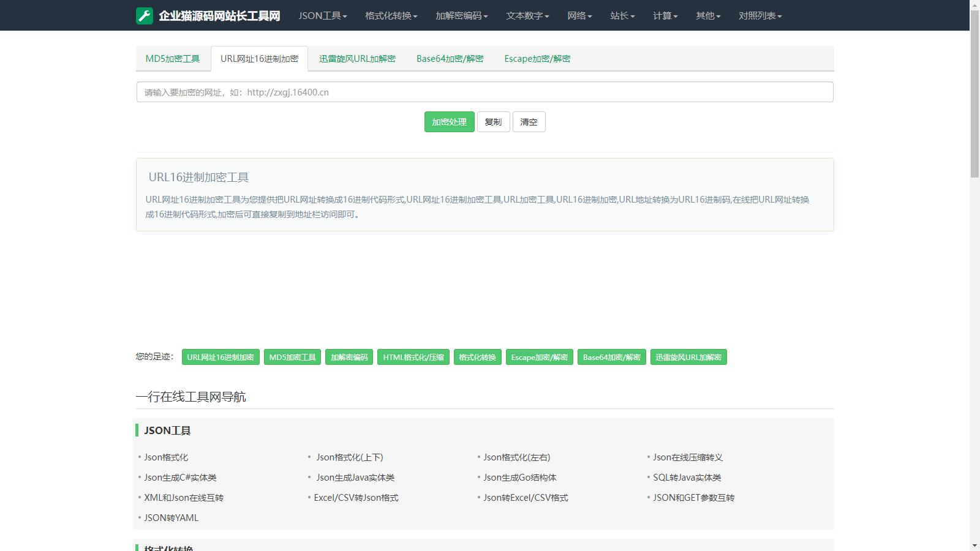This screenshot has width=980, height=551.
Task: Click the green wrench site logo
Action: 145,16
